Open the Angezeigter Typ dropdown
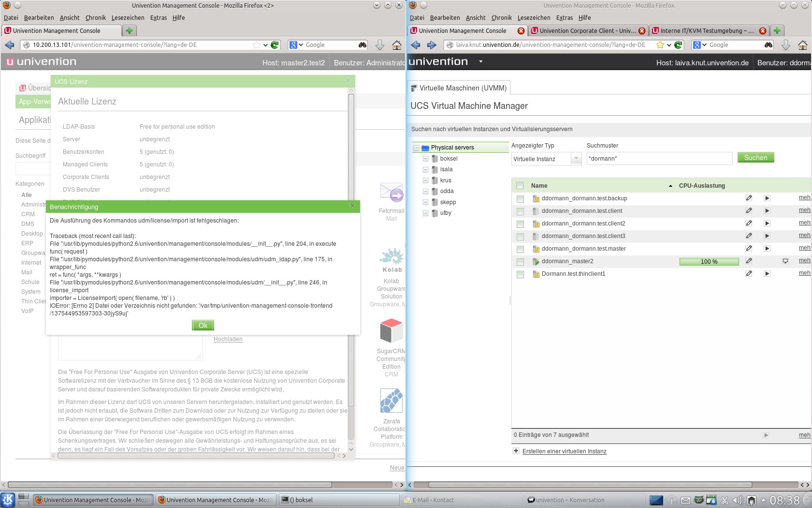The image size is (812, 508). pyautogui.click(x=576, y=159)
